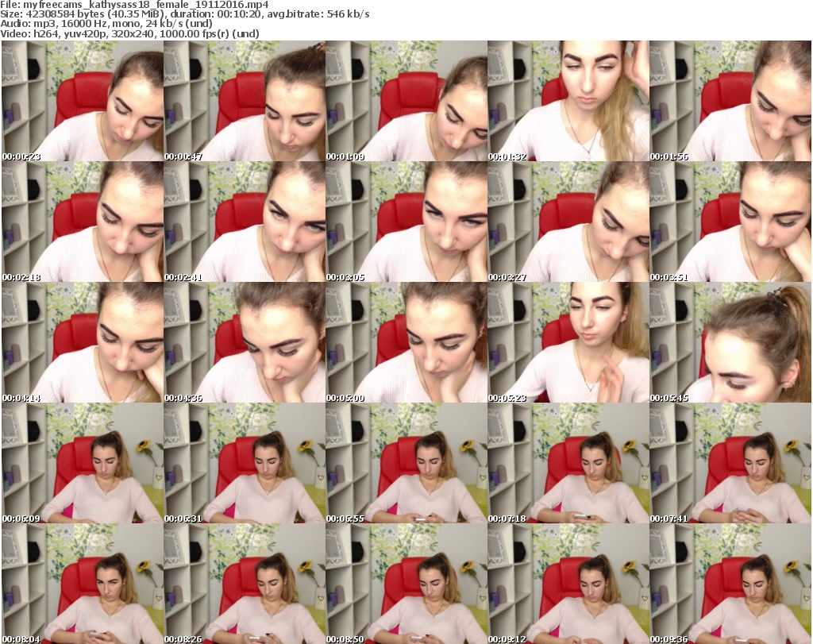The image size is (813, 644).
Task: Pick the frame at 00:04:36
Action: tap(245, 342)
